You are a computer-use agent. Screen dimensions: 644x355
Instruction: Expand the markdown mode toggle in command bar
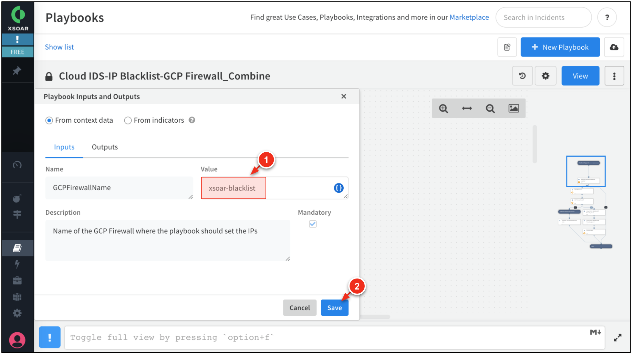pyautogui.click(x=595, y=332)
